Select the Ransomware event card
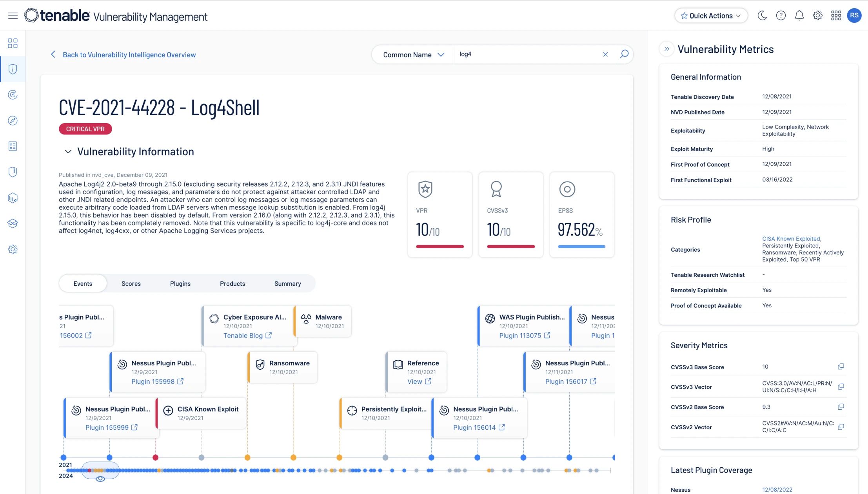The height and width of the screenshot is (494, 868). 283,367
